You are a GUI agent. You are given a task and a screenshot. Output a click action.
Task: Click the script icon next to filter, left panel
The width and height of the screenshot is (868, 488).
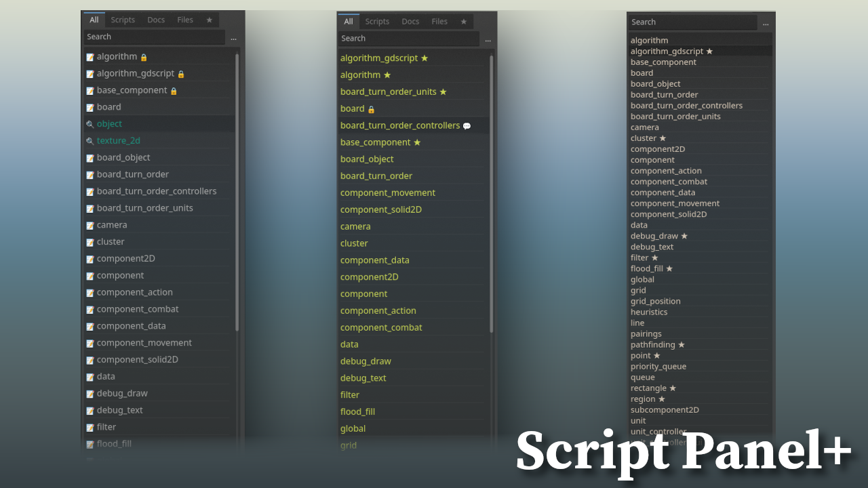pos(90,428)
